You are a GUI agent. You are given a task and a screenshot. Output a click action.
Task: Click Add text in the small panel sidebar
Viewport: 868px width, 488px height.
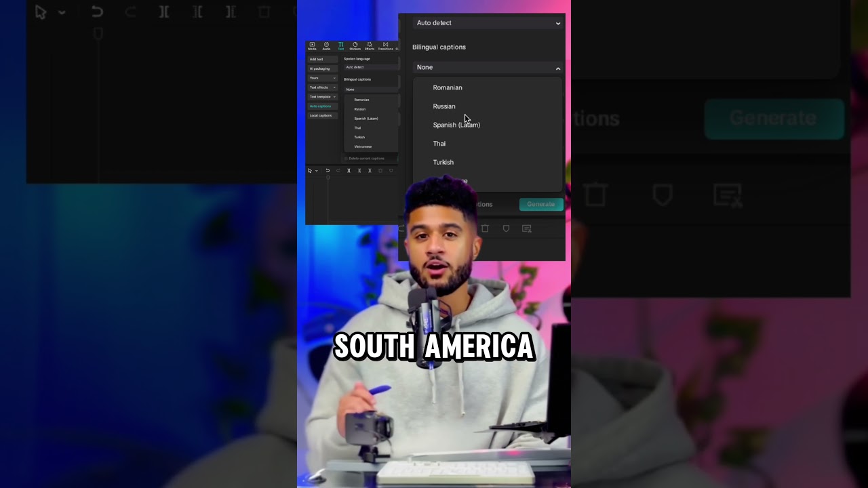pyautogui.click(x=323, y=59)
